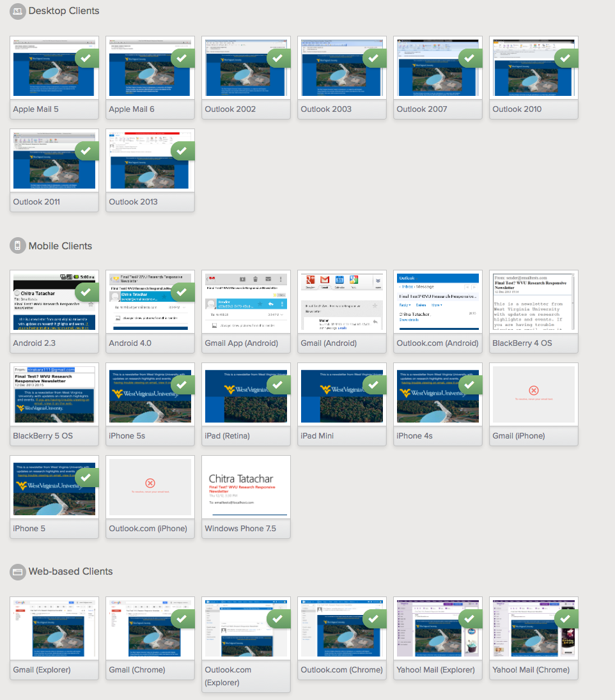Open the Outlook 2013 preview thumbnail
Image resolution: width=615 pixels, height=700 pixels.
150,160
